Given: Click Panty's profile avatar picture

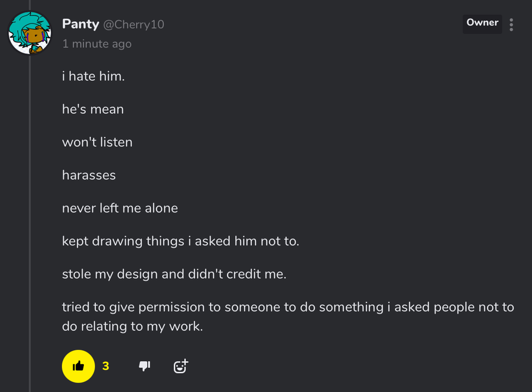Looking at the screenshot, I should coord(30,33).
